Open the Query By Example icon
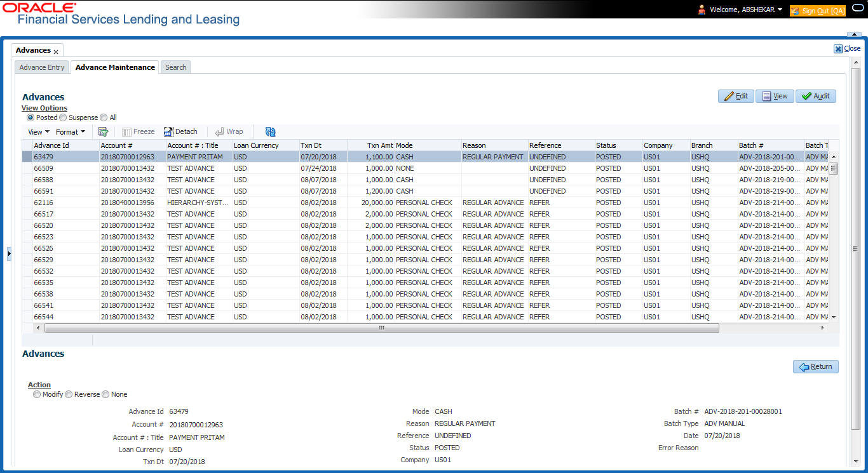 pyautogui.click(x=103, y=132)
